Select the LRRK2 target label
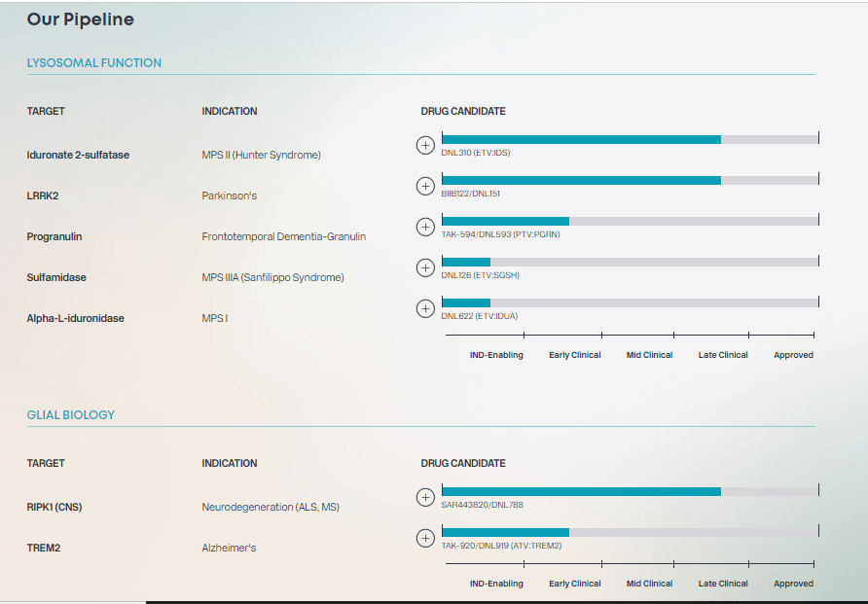868x604 pixels. tap(43, 195)
